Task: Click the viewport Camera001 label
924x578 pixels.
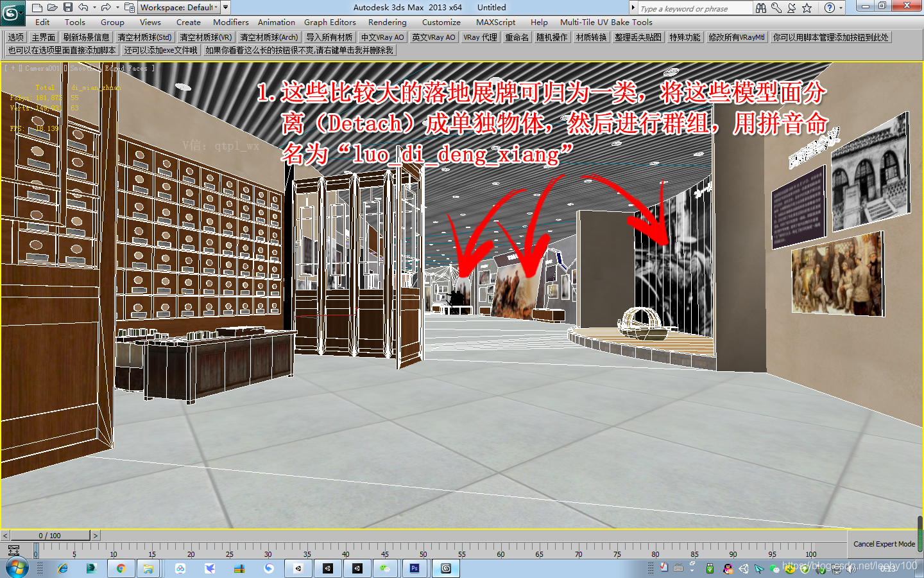Action: pos(42,68)
